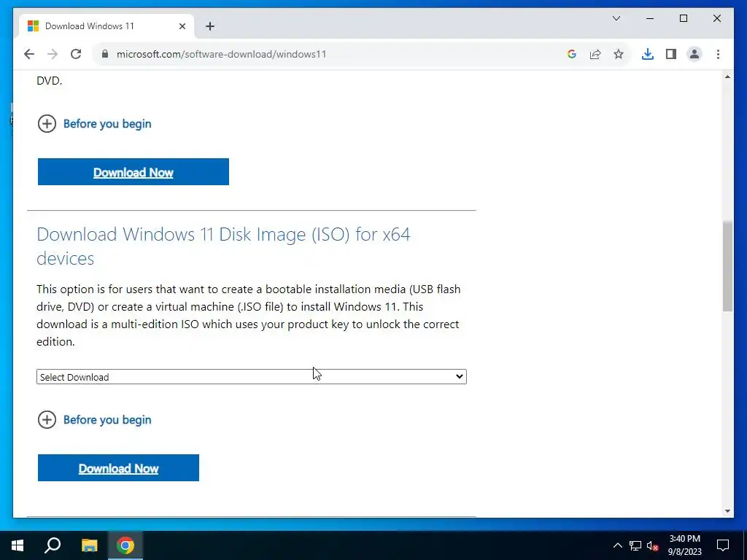
Task: Open Chrome's downloads tray
Action: 648,54
